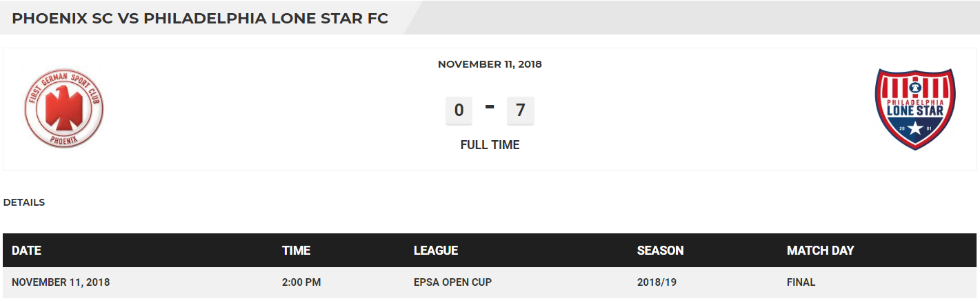Screen dimensions: 980x301
Task: Click the Details section heading
Action: [x=24, y=202]
